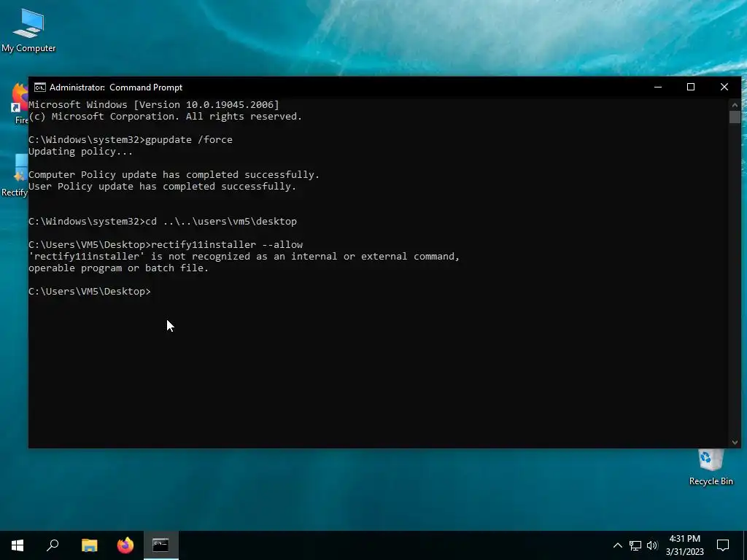
Task: Select the Firefox desktop shortcut
Action: coord(19,104)
